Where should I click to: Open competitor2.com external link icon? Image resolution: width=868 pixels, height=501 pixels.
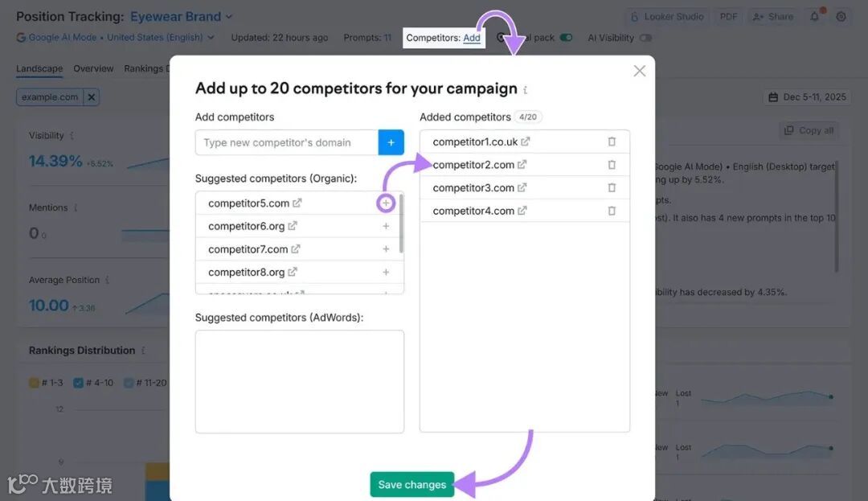(x=522, y=165)
